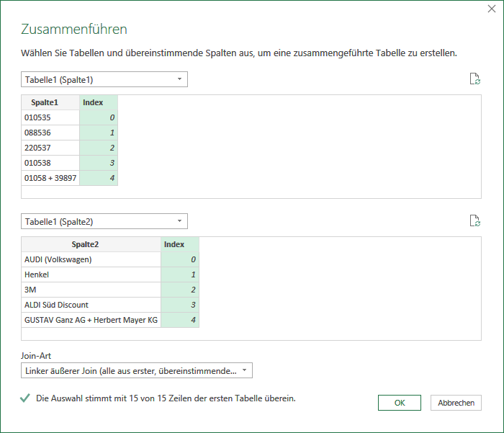
Task: Click the cell 01058 + 39897
Action: click(50, 178)
